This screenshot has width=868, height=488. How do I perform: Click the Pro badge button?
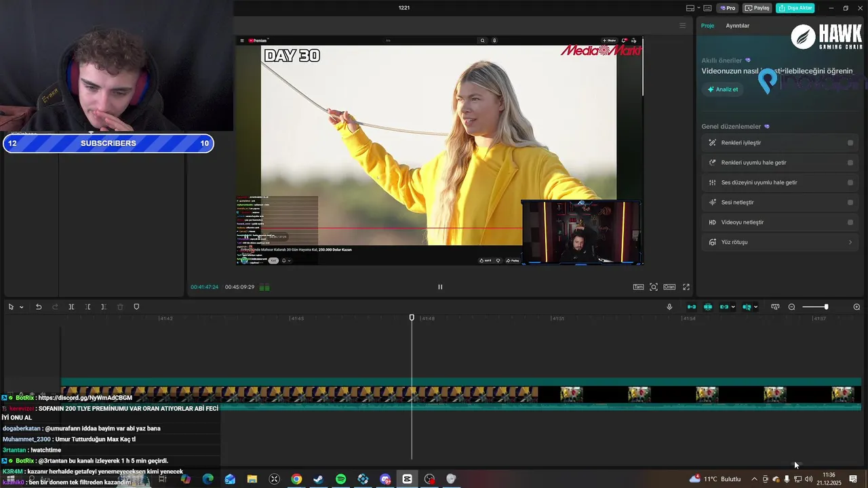point(728,8)
